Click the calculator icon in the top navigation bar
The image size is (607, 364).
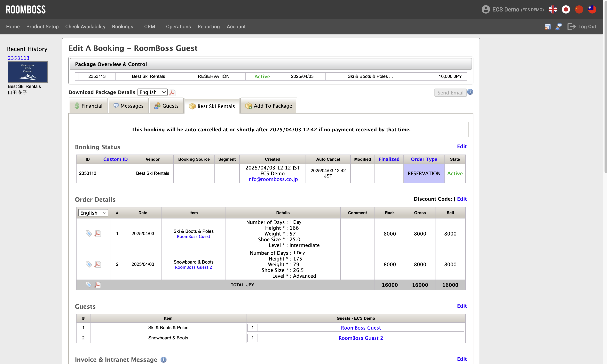547,26
